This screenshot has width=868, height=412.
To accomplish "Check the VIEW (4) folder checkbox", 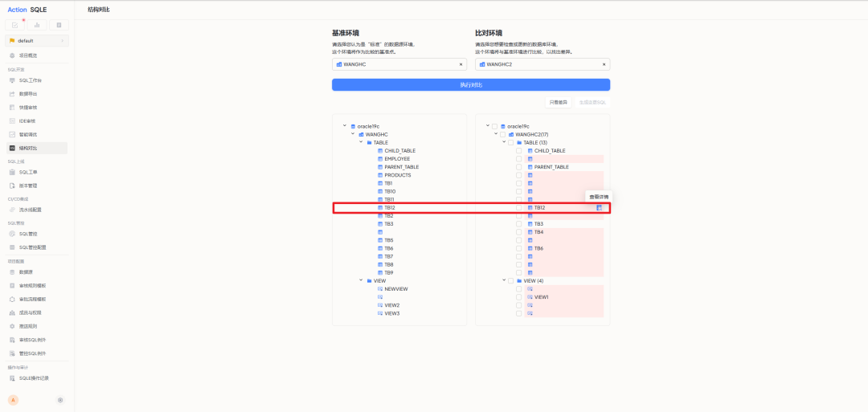I will [x=510, y=280].
